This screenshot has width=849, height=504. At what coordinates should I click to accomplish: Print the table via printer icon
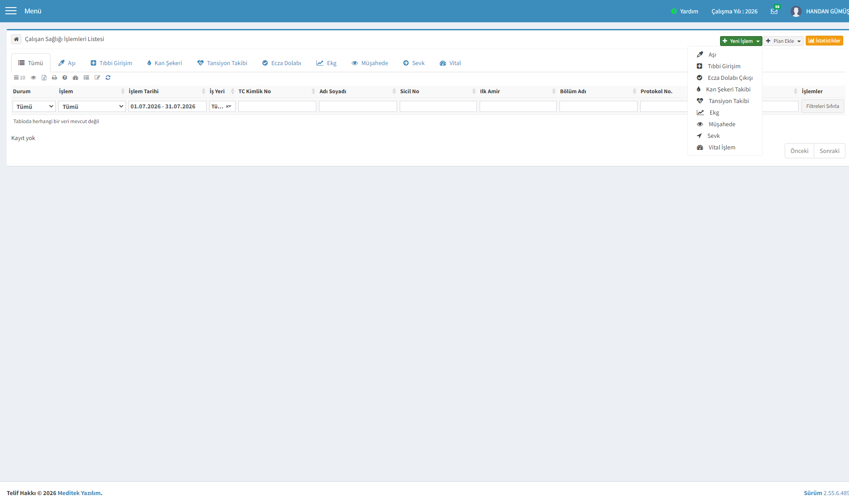click(x=54, y=78)
